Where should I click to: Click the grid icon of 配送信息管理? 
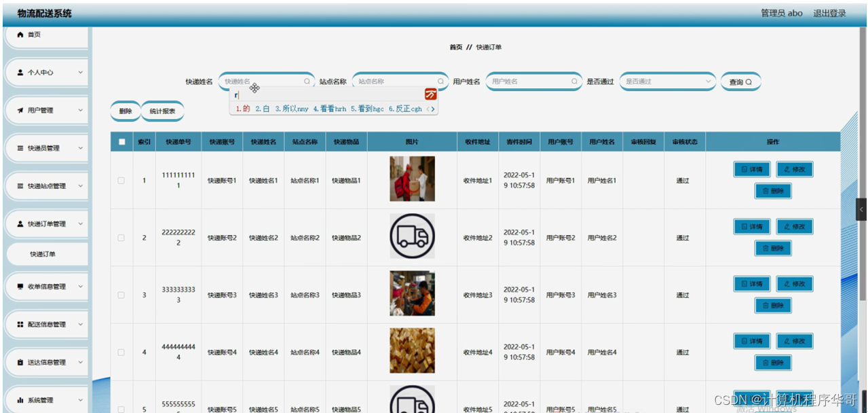[x=20, y=325]
